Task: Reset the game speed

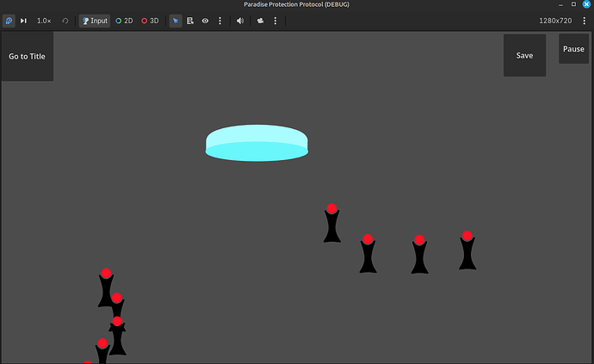Action: tap(65, 21)
